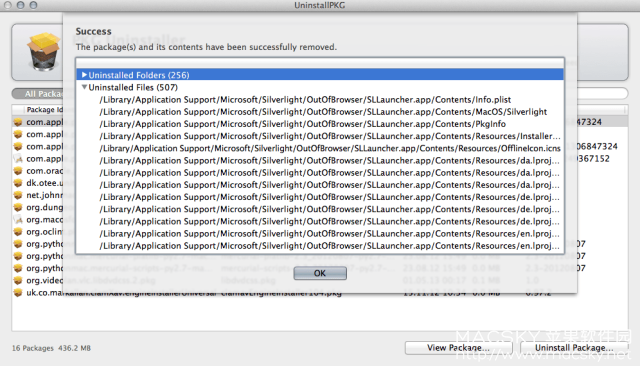
Task: Select the Uninstalled Files (507) row label
Action: click(x=133, y=87)
